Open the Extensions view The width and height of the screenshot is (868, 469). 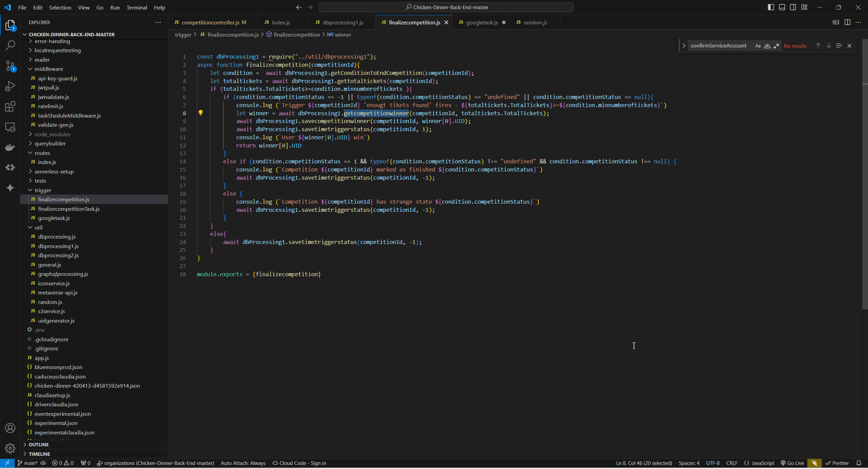(x=10, y=106)
